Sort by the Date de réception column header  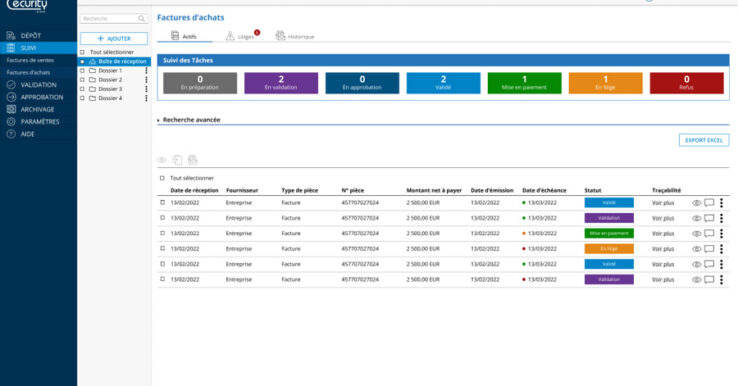tap(194, 190)
